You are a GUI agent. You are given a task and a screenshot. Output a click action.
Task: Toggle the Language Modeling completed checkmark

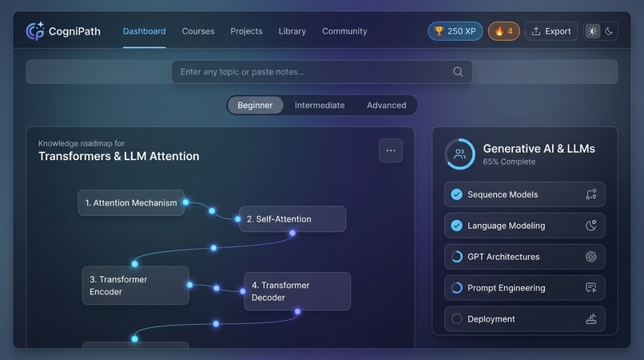coord(457,226)
